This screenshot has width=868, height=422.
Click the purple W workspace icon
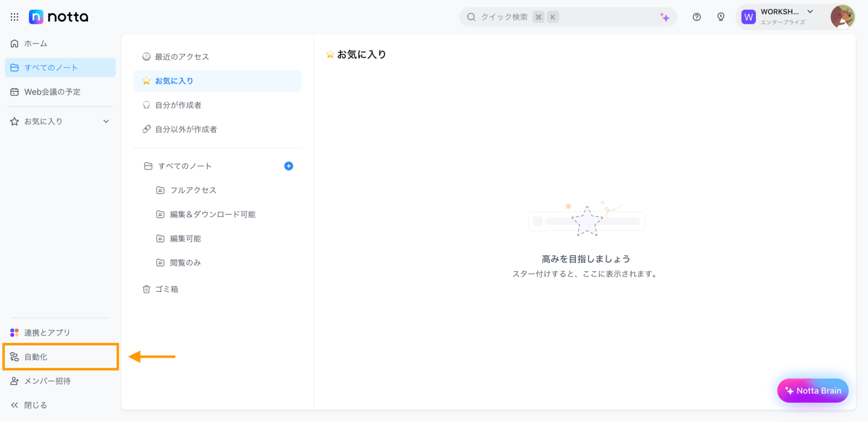[x=749, y=17]
